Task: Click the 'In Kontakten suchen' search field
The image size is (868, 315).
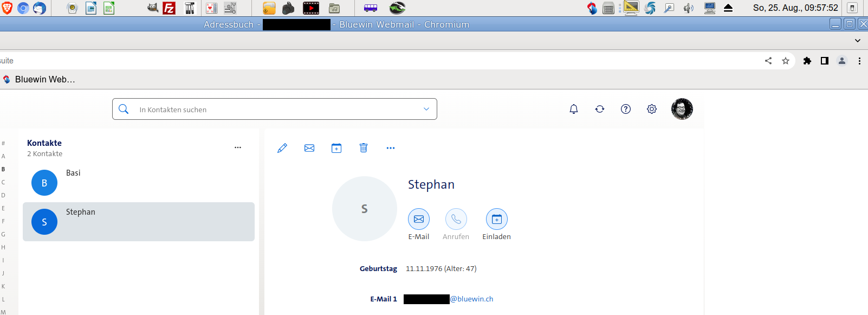Action: point(271,110)
